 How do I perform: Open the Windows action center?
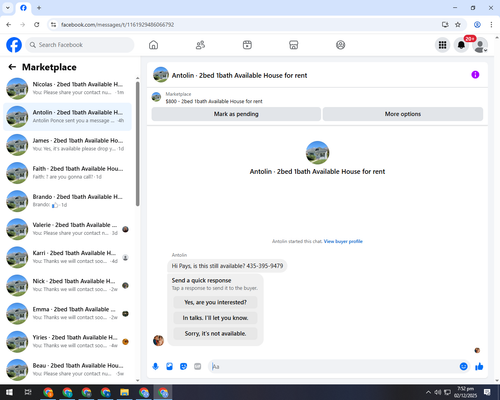[487, 392]
